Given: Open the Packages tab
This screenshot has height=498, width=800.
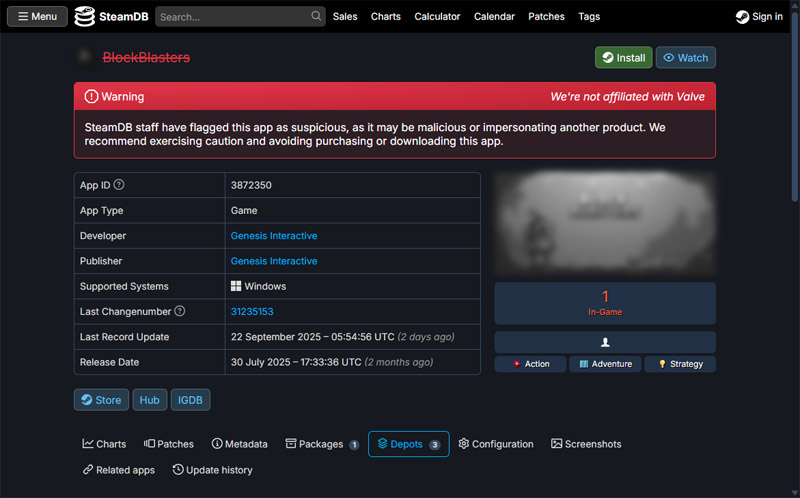Looking at the screenshot, I should tap(322, 444).
